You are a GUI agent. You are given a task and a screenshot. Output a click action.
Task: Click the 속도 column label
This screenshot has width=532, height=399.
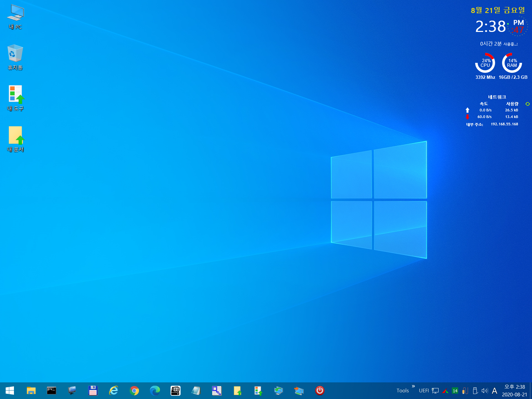pos(484,104)
